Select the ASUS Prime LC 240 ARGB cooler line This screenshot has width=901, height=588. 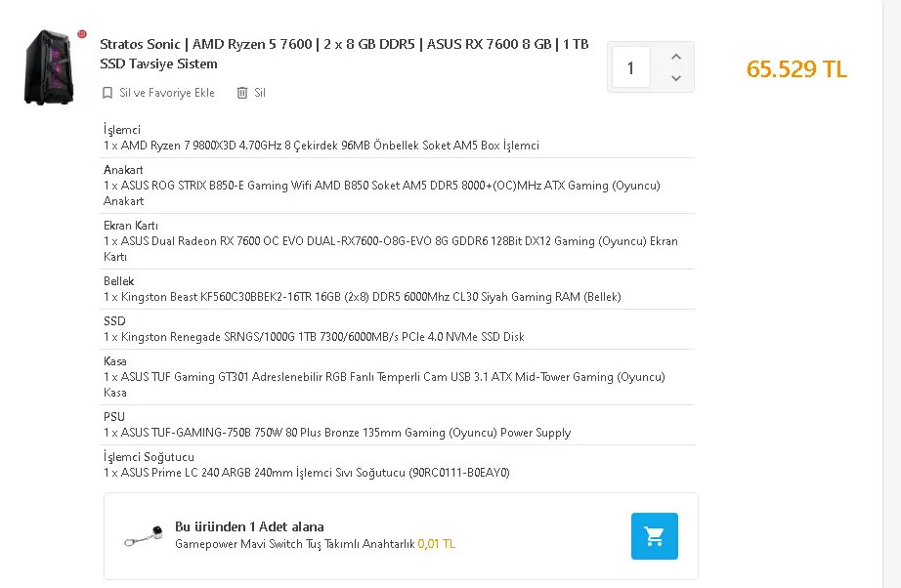point(307,473)
